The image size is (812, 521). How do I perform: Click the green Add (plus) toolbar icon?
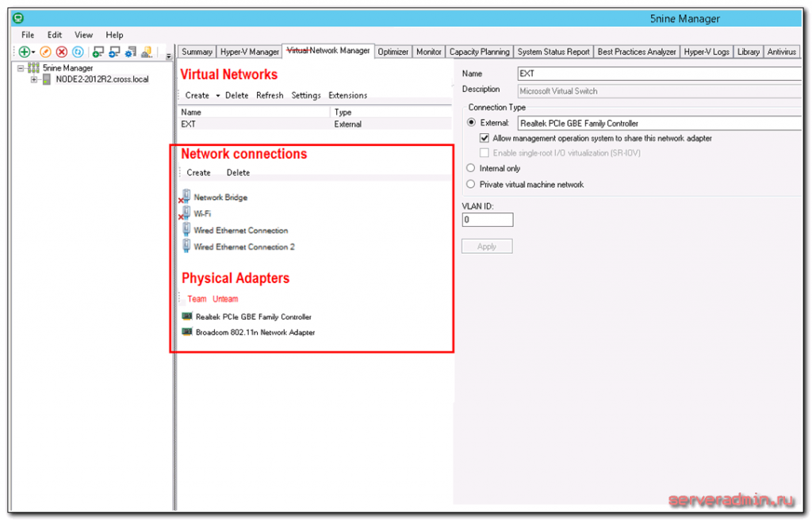(x=24, y=51)
